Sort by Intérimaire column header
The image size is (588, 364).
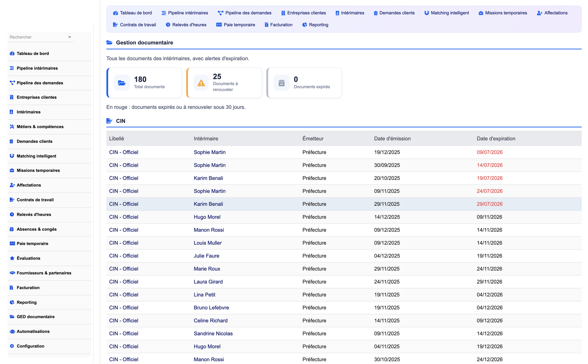tap(206, 139)
